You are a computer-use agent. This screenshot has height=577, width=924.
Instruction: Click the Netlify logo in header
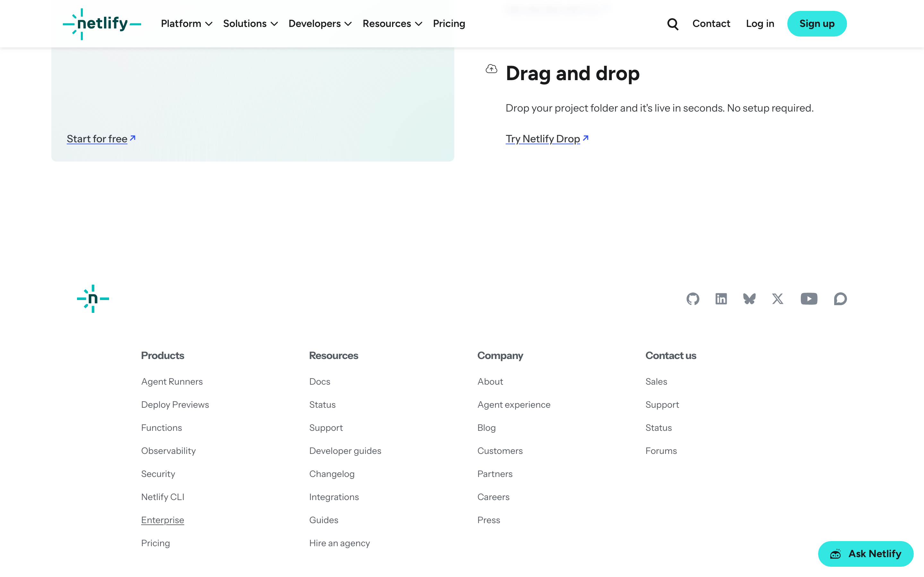[x=102, y=24]
